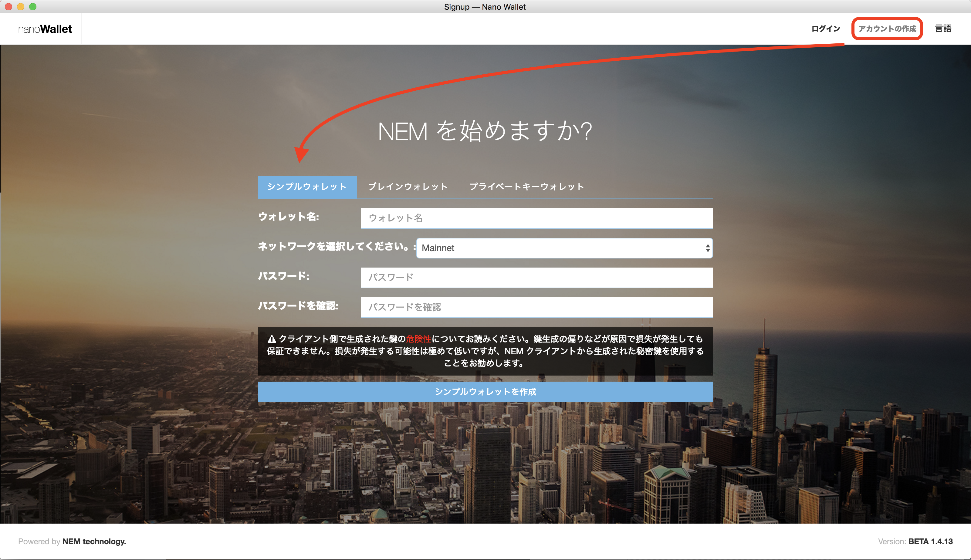The height and width of the screenshot is (560, 971).
Task: Switch to the プライベートキーウォレット tab
Action: tap(527, 187)
